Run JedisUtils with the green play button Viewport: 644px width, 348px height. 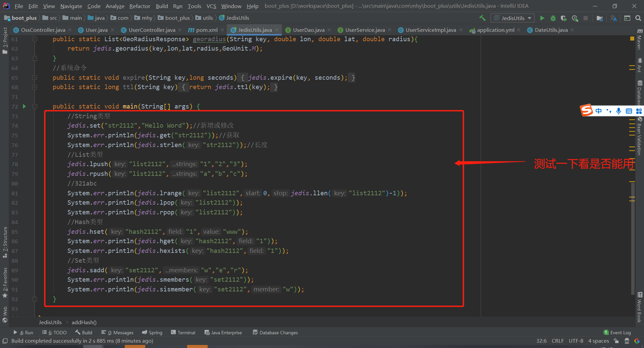click(x=542, y=18)
